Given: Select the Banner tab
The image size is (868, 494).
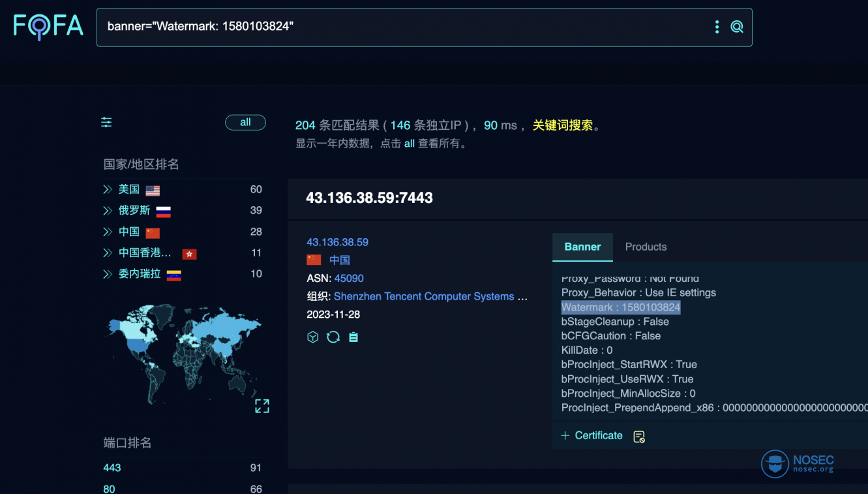Looking at the screenshot, I should click(582, 247).
